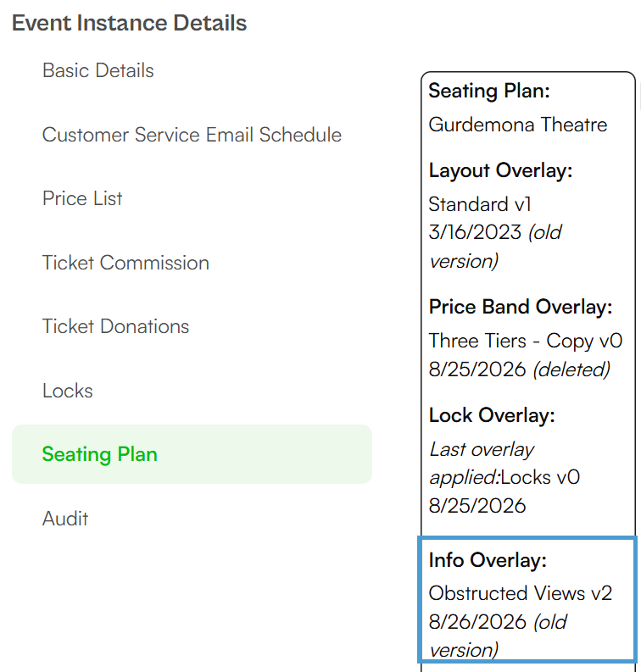This screenshot has width=641, height=672.
Task: Open the Audit section
Action: click(64, 519)
